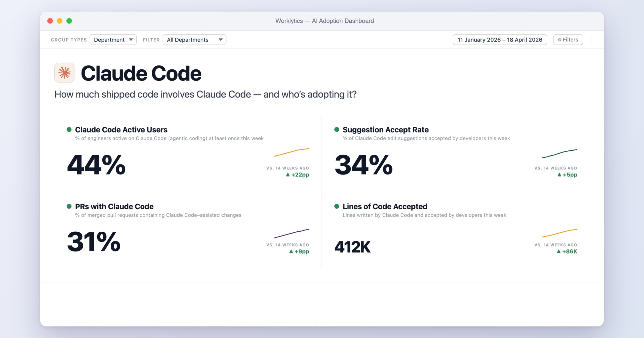Click the Claude Code page title
644x338 pixels.
(141, 73)
